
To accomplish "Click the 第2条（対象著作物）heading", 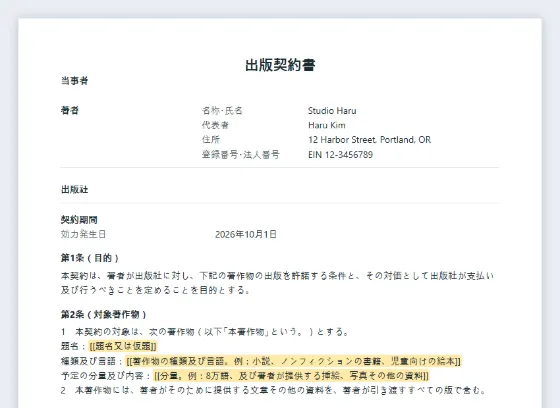I will coord(104,314).
